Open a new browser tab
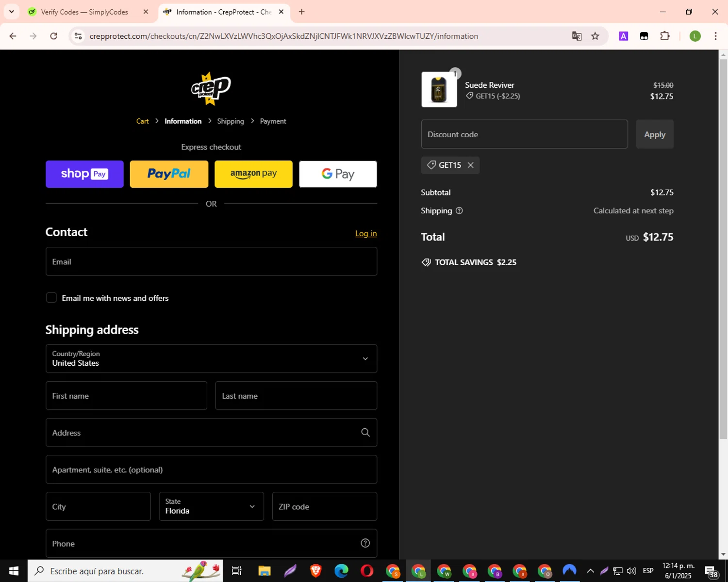Image resolution: width=728 pixels, height=582 pixels. coord(302,12)
